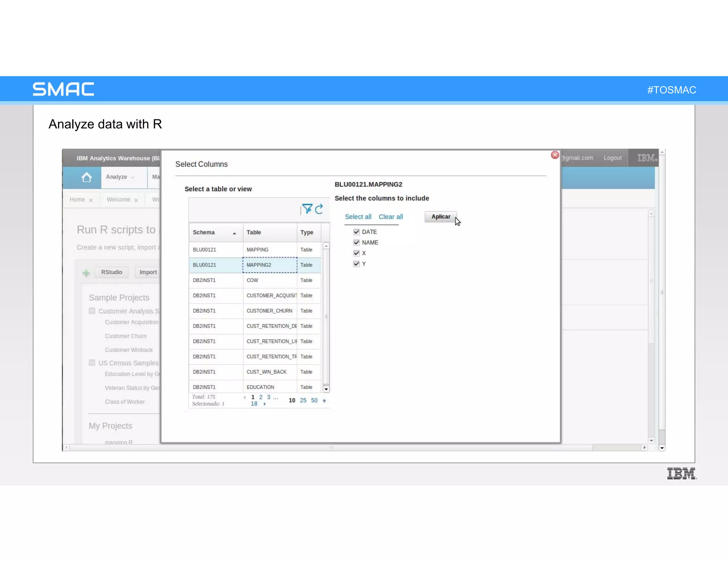Viewport: 728px width, 562px height.
Task: Click the IBM logo in the header
Action: [x=647, y=158]
